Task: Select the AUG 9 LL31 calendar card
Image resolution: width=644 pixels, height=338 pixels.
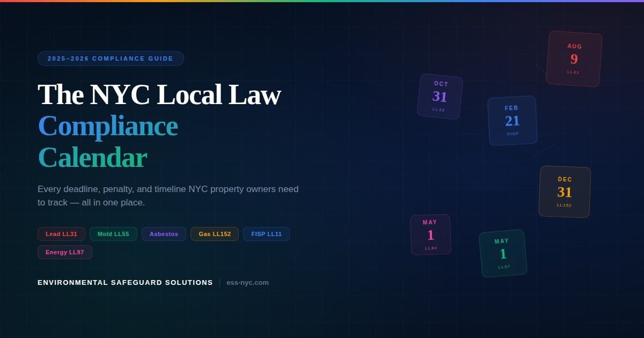Action: tap(573, 59)
